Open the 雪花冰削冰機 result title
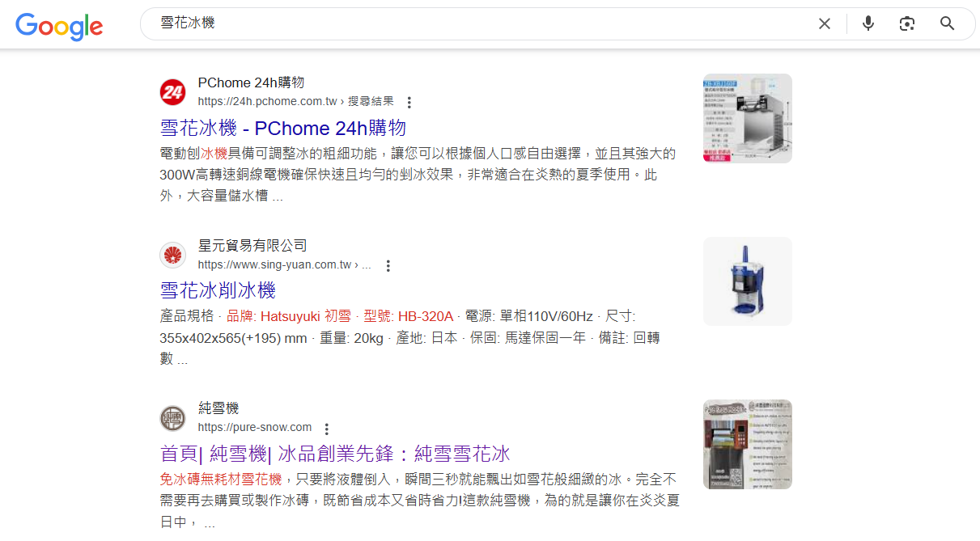This screenshot has width=980, height=541. pos(218,290)
